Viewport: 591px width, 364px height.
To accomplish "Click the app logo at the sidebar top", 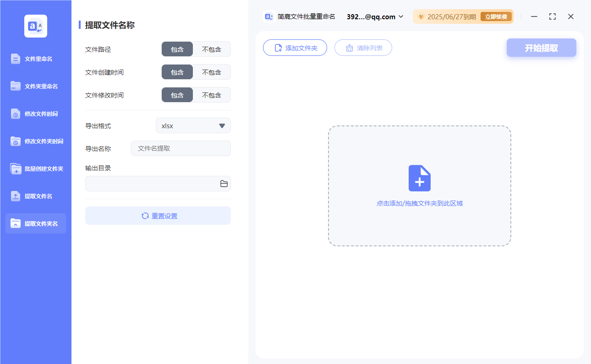I will (x=35, y=25).
